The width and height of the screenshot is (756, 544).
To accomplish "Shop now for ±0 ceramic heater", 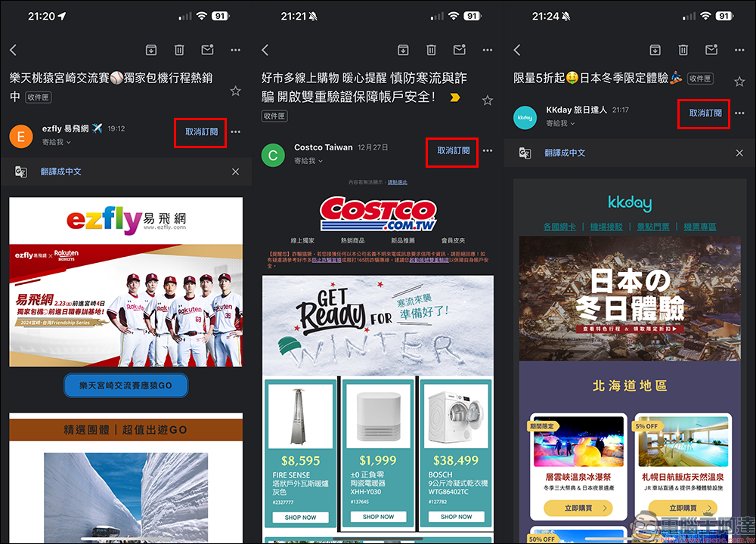I will point(379,517).
